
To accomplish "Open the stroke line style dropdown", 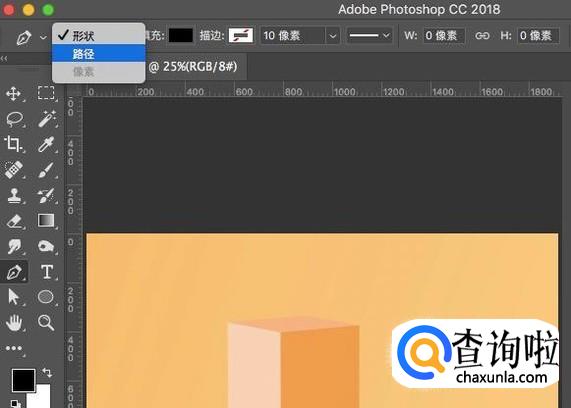I will point(369,36).
